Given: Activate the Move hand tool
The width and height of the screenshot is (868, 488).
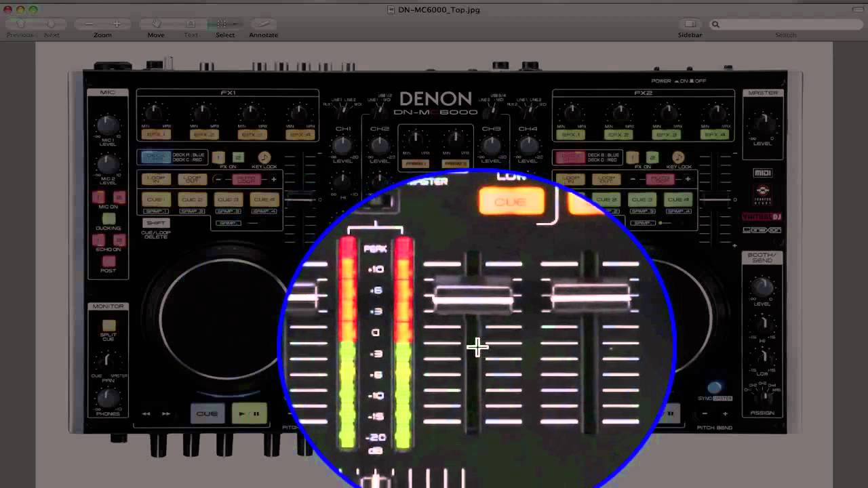Looking at the screenshot, I should point(156,24).
